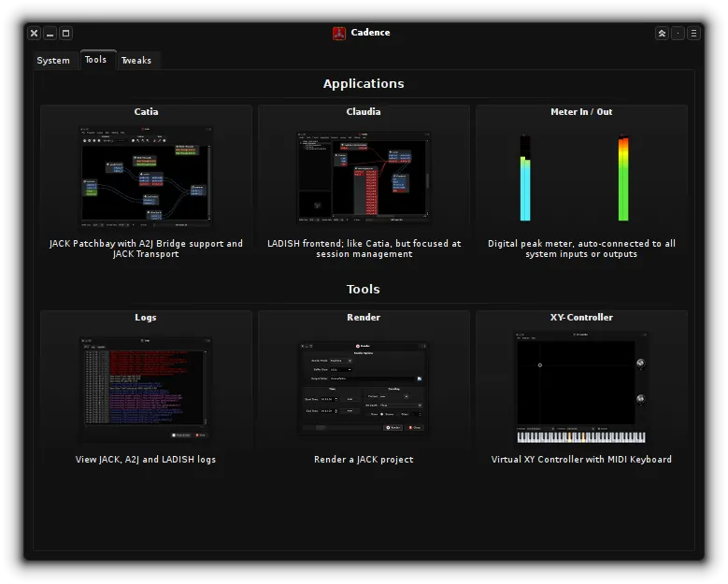Maximize the Cadence window
Screen dimensions: 728x584
coord(65,34)
